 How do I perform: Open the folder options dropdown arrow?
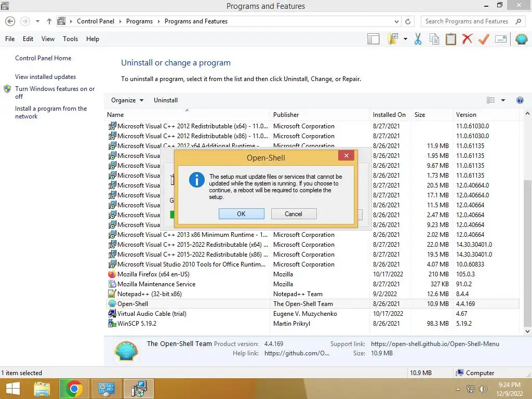click(x=405, y=39)
